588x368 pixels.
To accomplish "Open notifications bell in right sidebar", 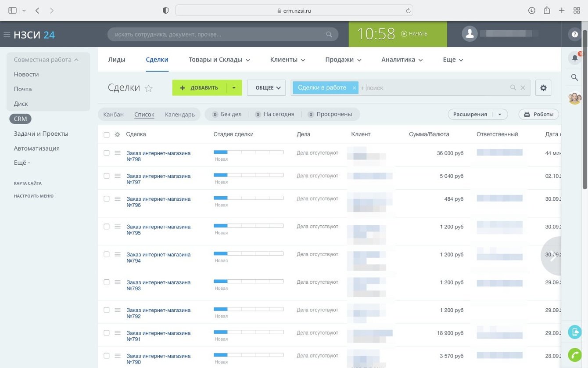I will (575, 58).
